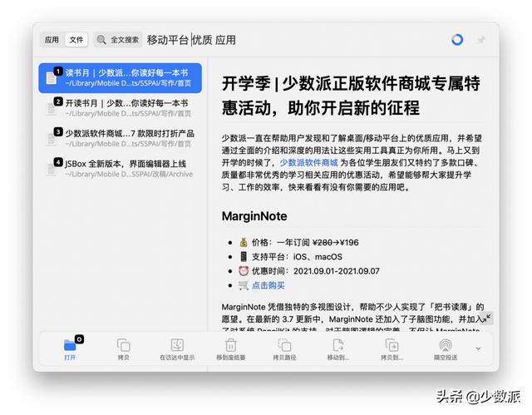Click the clock emoji beside 优惠时间
The height and width of the screenshot is (415, 532).
[244, 271]
